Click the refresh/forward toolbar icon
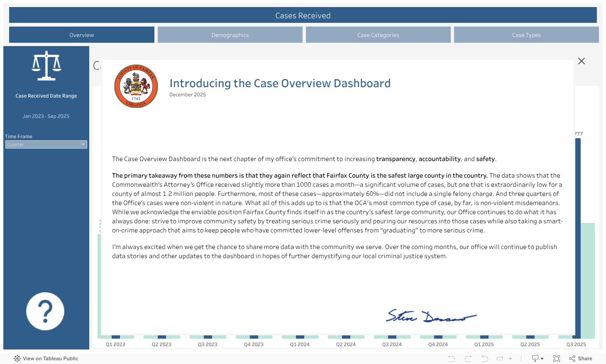 (500, 359)
